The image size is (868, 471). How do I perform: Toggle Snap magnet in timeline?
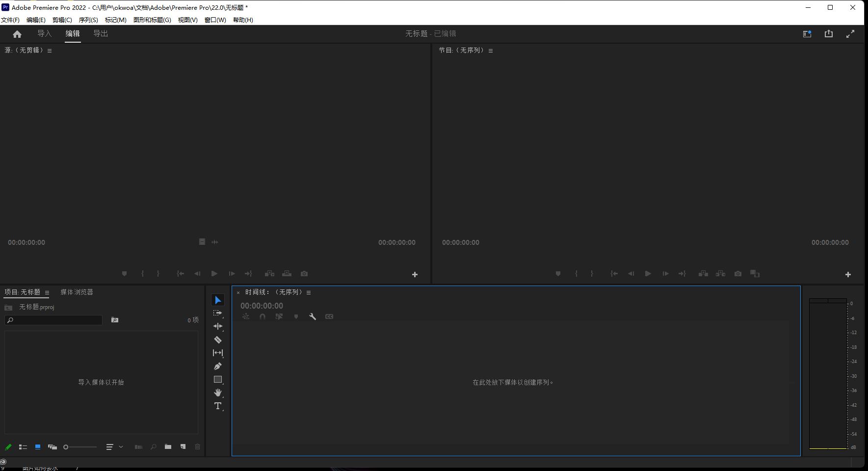(x=263, y=316)
